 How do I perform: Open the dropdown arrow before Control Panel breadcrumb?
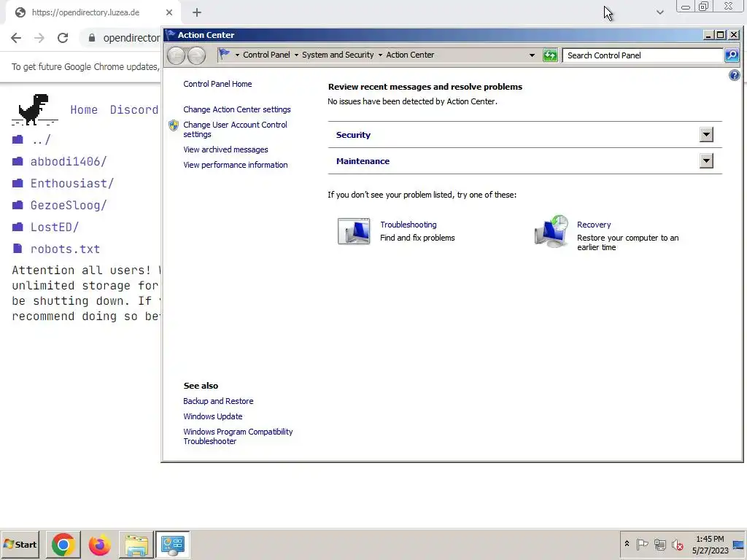(237, 55)
